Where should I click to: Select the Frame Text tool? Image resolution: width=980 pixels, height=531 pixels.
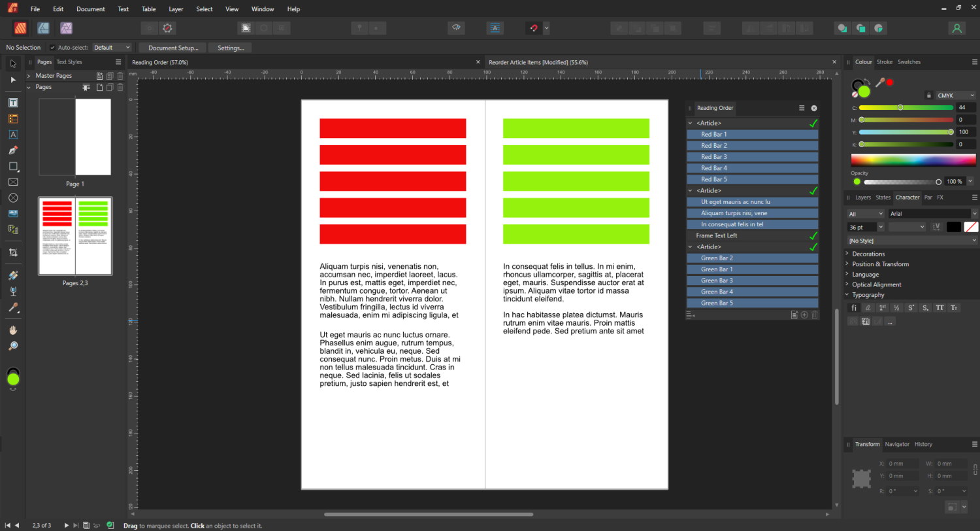coord(13,103)
